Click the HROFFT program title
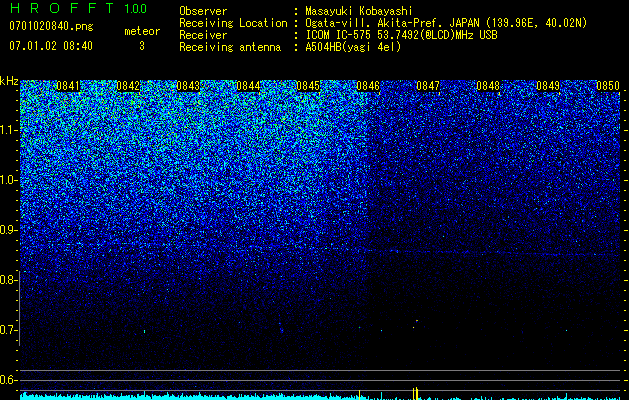 tap(62, 8)
